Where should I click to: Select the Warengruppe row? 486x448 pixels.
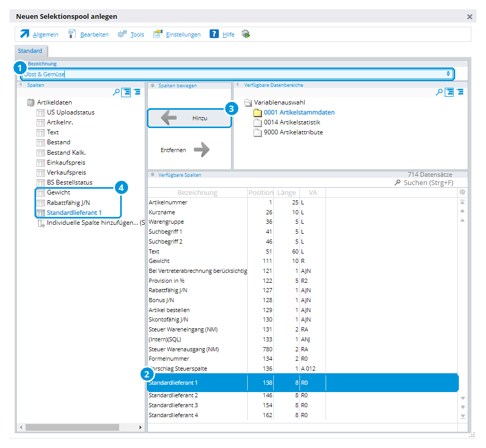tap(303, 222)
